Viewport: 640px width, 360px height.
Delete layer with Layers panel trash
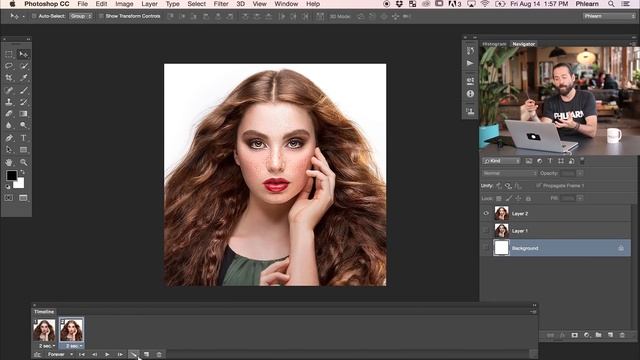(622, 335)
